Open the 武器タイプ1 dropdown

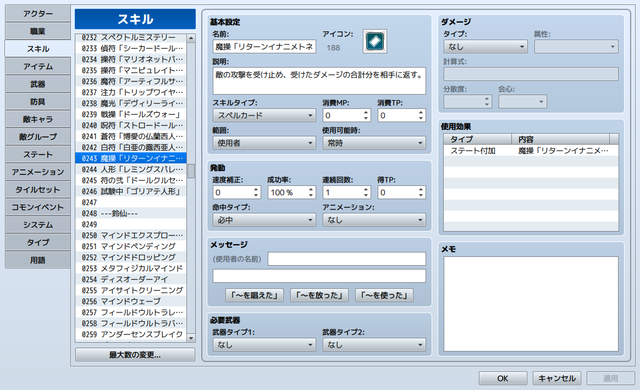pyautogui.click(x=264, y=345)
